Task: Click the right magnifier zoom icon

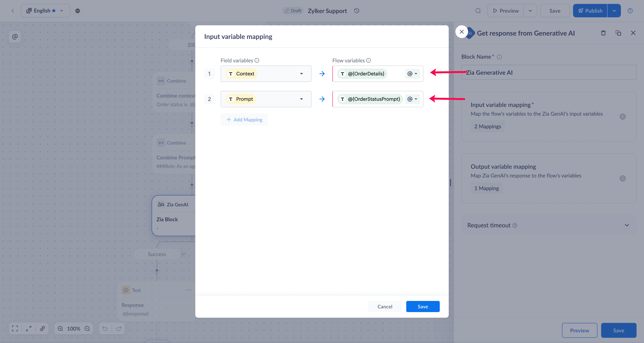Action: [x=87, y=328]
